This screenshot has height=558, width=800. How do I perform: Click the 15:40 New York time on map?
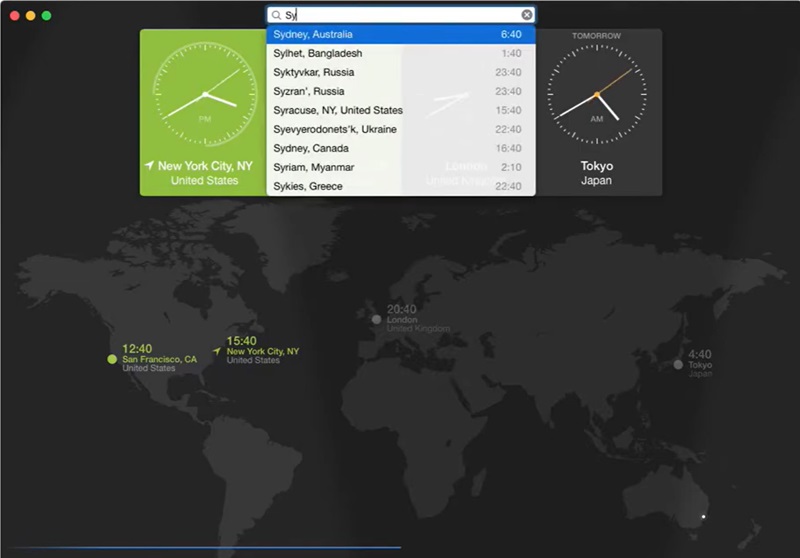click(241, 341)
